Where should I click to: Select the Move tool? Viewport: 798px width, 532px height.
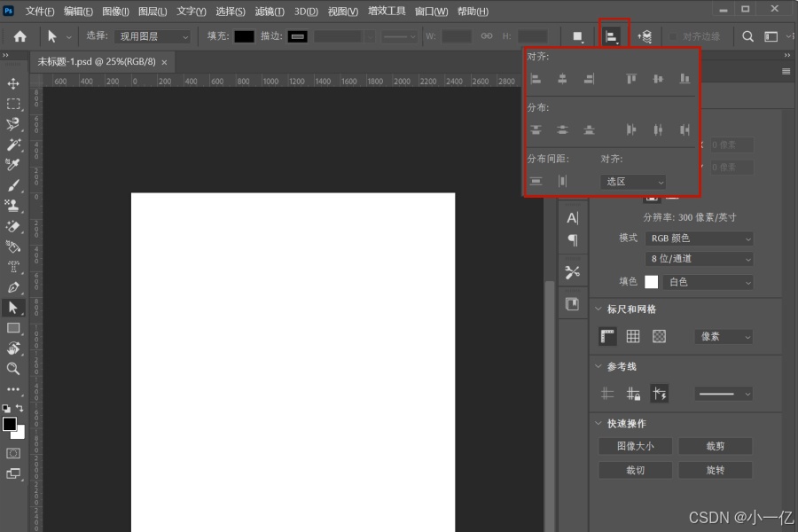point(13,83)
